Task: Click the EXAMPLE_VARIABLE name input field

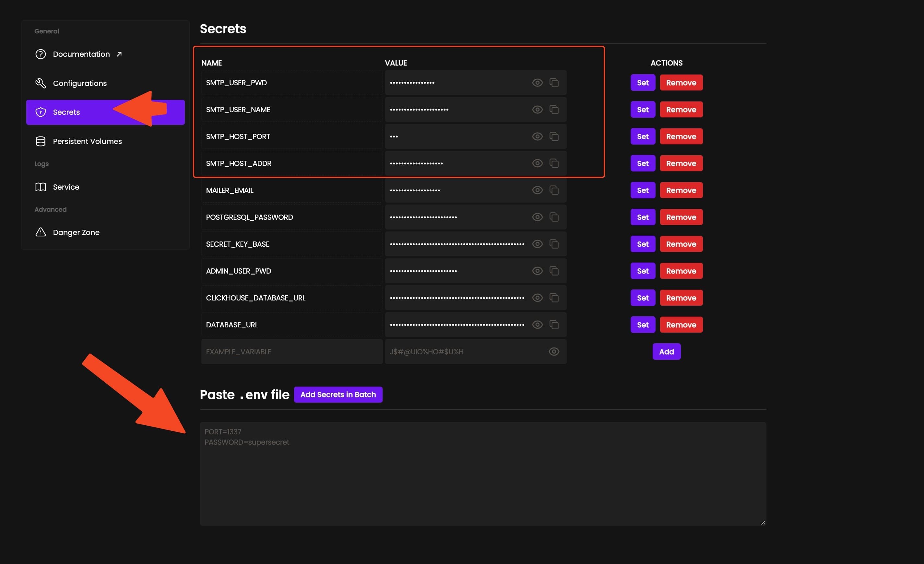Action: click(291, 352)
